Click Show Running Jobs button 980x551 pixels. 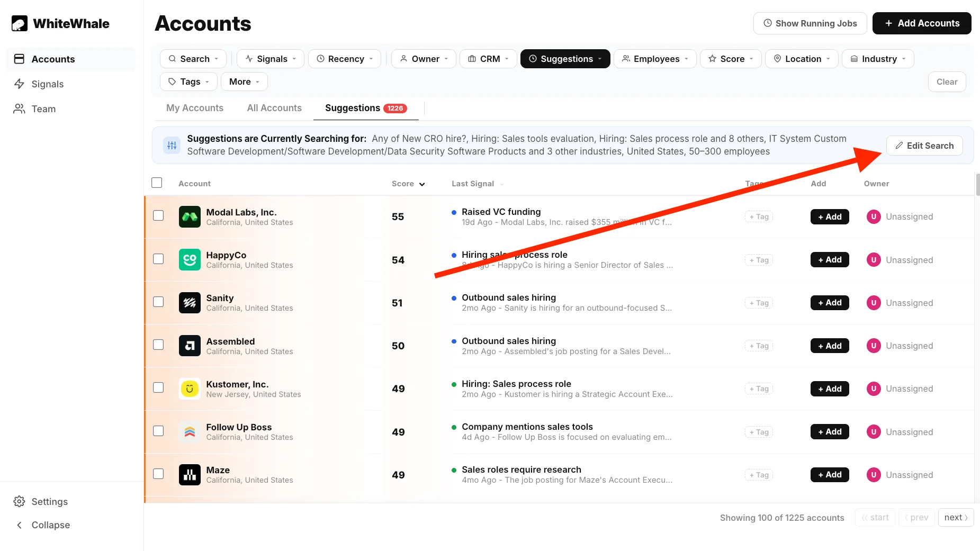[810, 23]
